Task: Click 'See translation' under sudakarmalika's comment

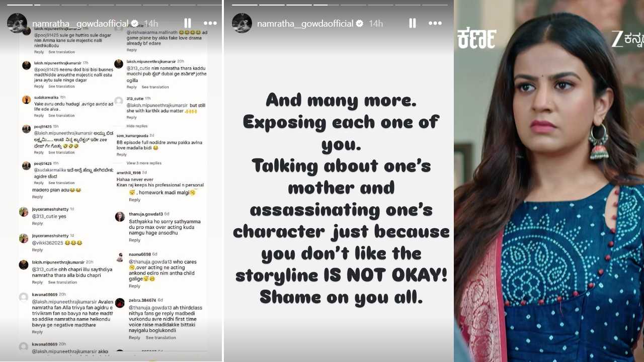Action: (x=61, y=116)
